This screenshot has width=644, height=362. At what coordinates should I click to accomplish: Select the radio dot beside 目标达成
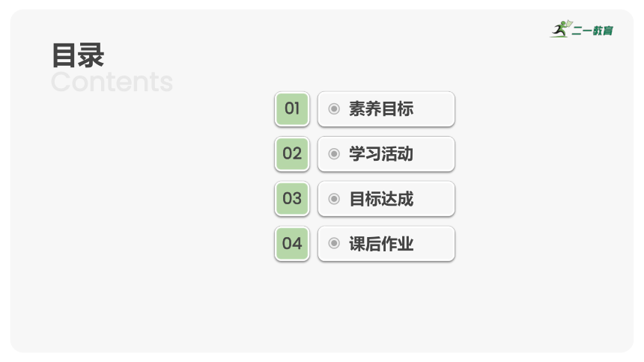334,199
